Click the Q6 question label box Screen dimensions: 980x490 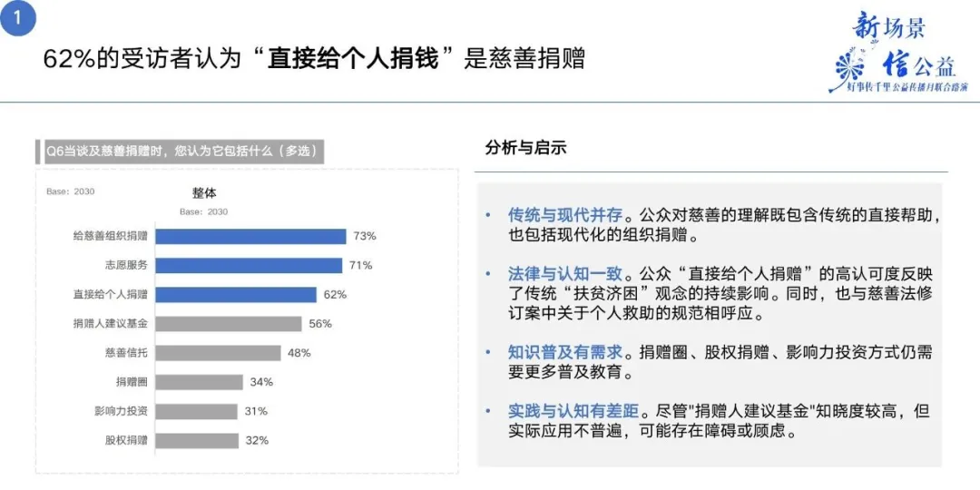(181, 152)
